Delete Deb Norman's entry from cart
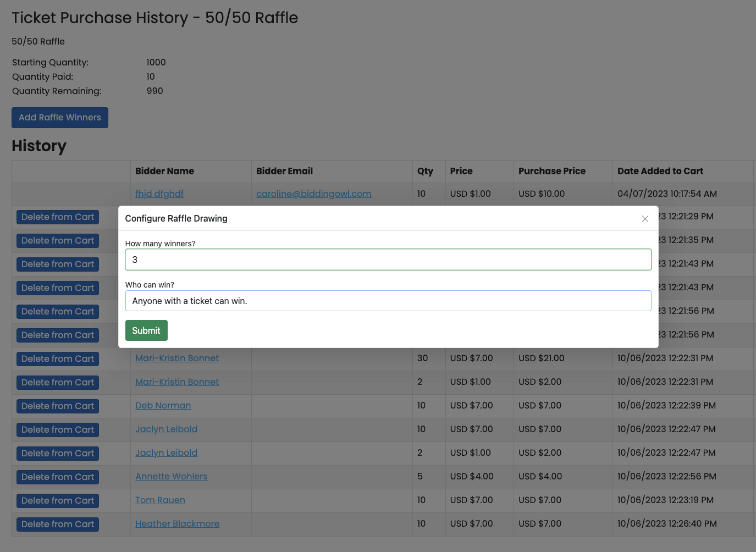756x552 pixels. pyautogui.click(x=58, y=406)
